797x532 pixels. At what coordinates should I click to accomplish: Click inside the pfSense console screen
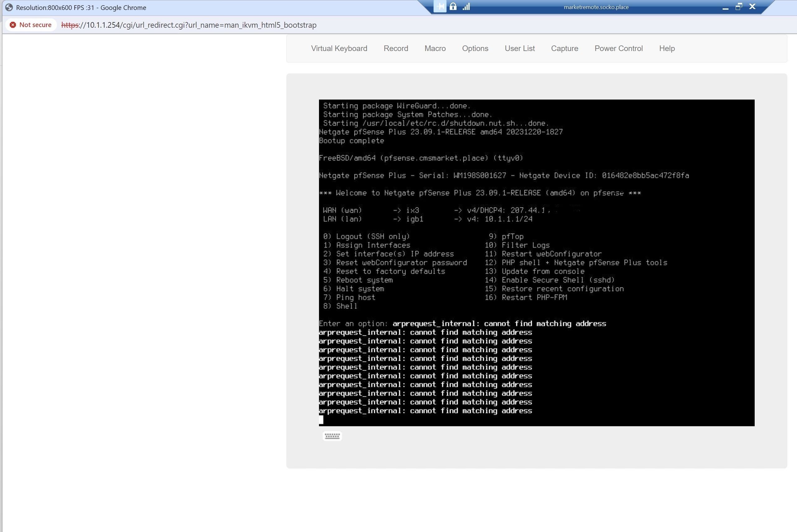(537, 263)
